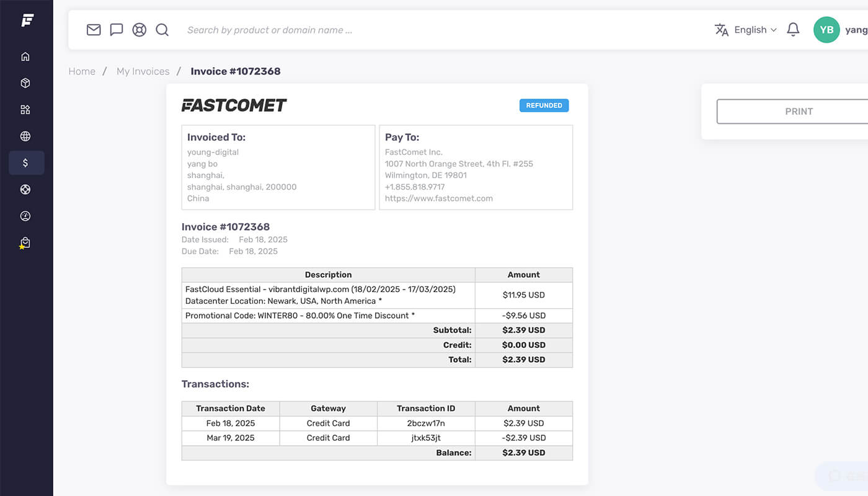This screenshot has height=496, width=868.
Task: Expand the English language dropdown
Action: (x=755, y=30)
